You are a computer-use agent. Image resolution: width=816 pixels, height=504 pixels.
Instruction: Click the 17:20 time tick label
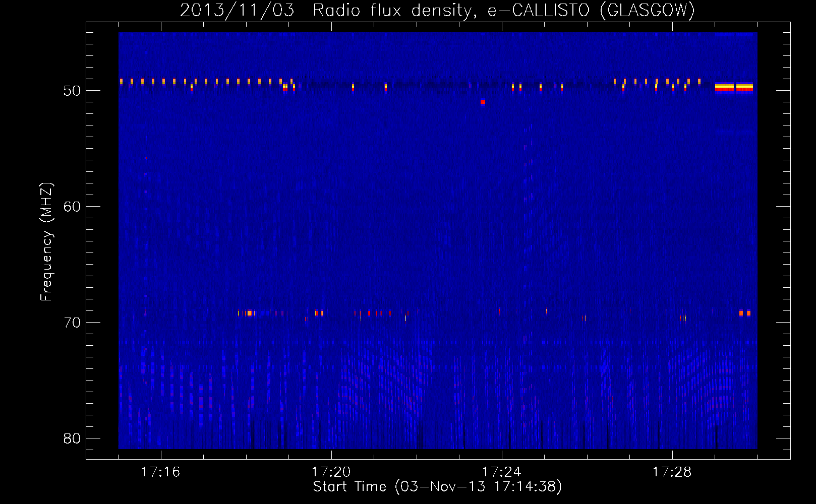tap(331, 472)
